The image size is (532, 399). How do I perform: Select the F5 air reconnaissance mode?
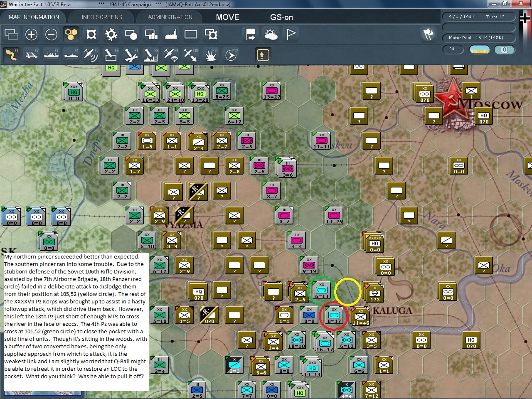(91, 55)
